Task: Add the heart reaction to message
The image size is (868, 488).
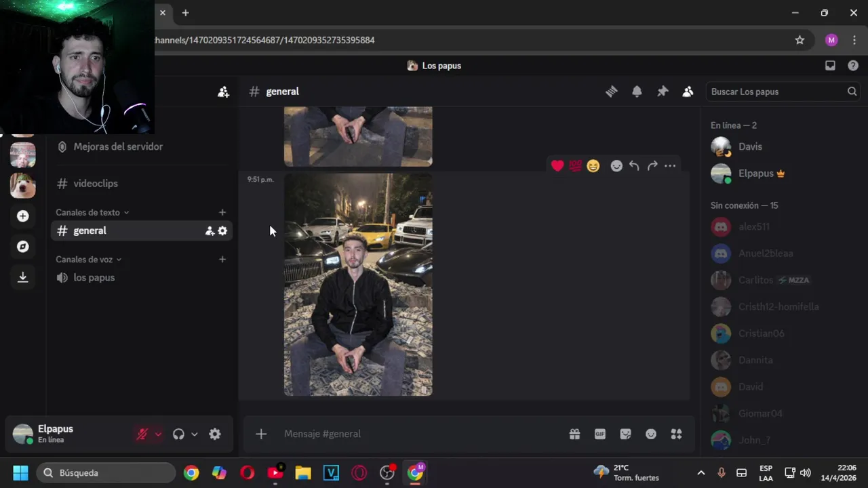Action: (x=557, y=165)
